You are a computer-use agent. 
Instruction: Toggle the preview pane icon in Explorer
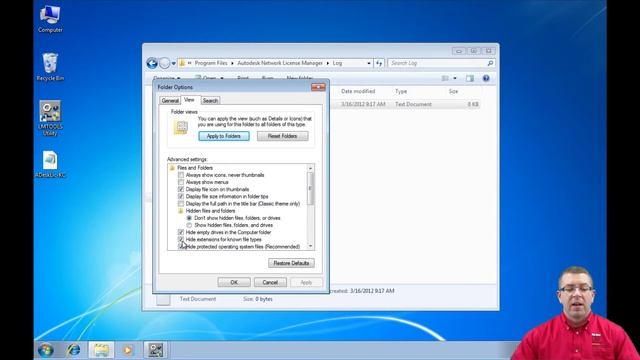click(x=470, y=78)
